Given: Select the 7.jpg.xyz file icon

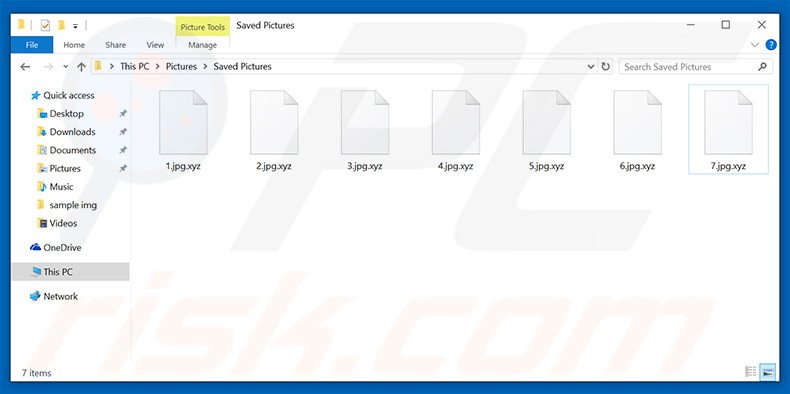Looking at the screenshot, I should (x=728, y=122).
